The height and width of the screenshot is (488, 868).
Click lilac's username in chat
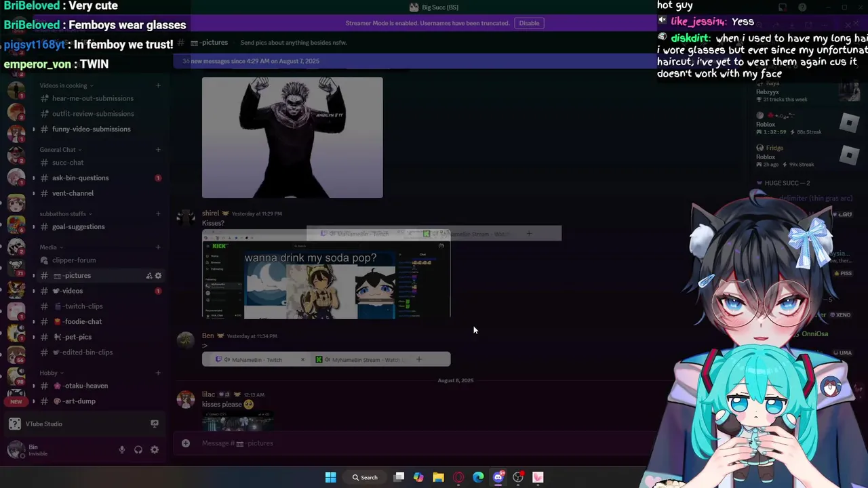tap(208, 394)
